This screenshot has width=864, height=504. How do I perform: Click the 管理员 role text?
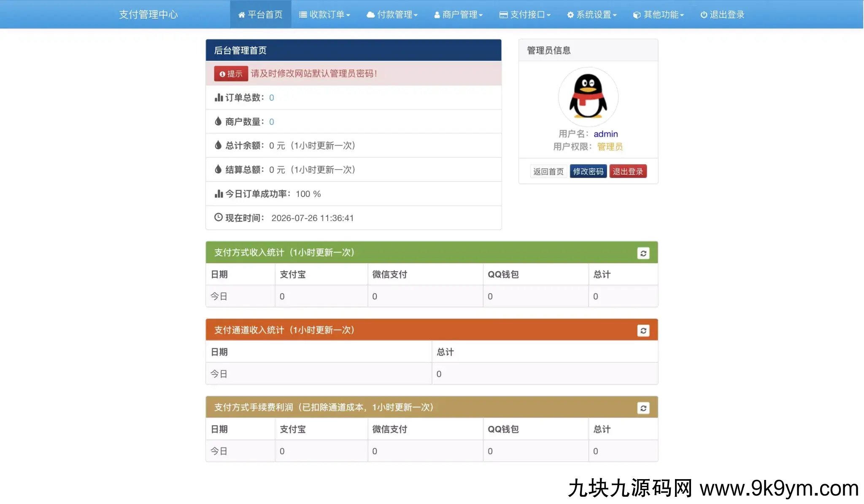pos(610,146)
